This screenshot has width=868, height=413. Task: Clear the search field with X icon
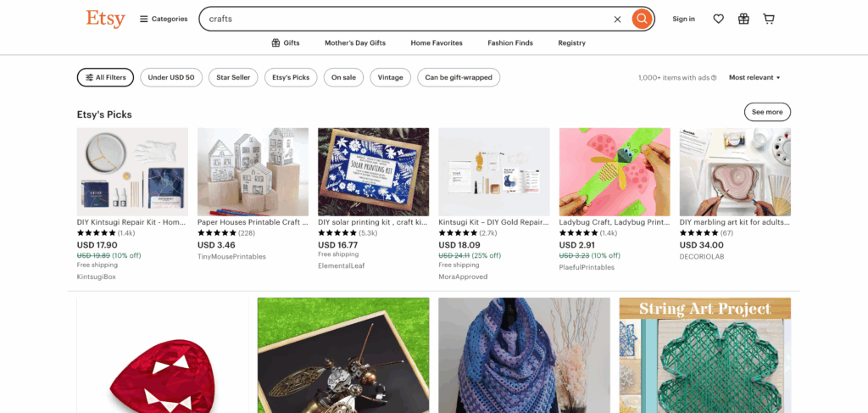(x=617, y=20)
